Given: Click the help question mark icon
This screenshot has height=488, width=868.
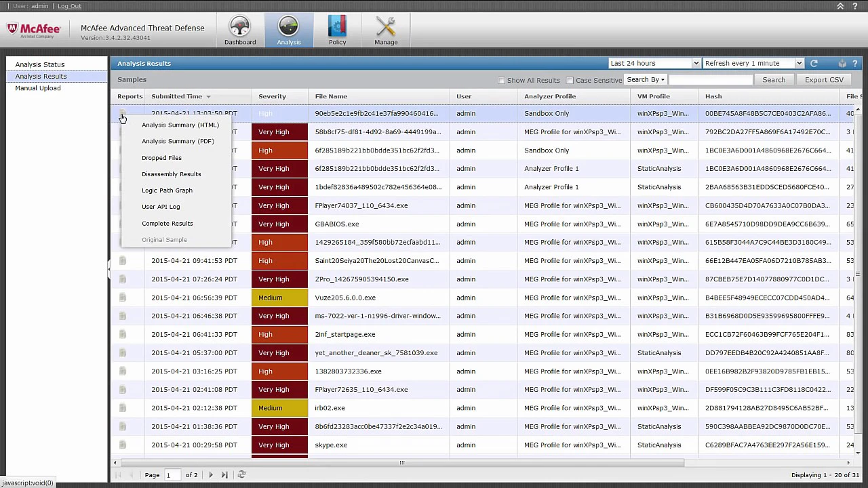Looking at the screenshot, I should [x=854, y=6].
